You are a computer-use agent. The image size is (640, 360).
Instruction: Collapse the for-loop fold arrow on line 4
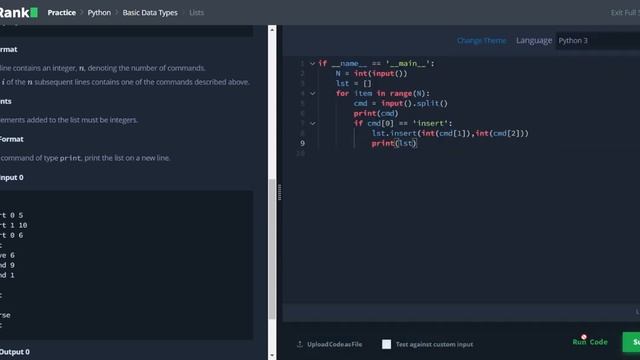tap(312, 93)
